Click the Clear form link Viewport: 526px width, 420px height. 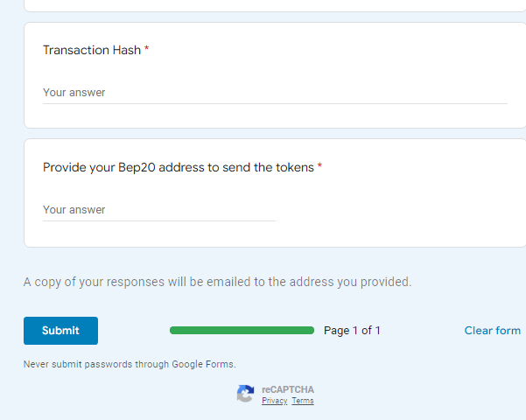tap(492, 331)
